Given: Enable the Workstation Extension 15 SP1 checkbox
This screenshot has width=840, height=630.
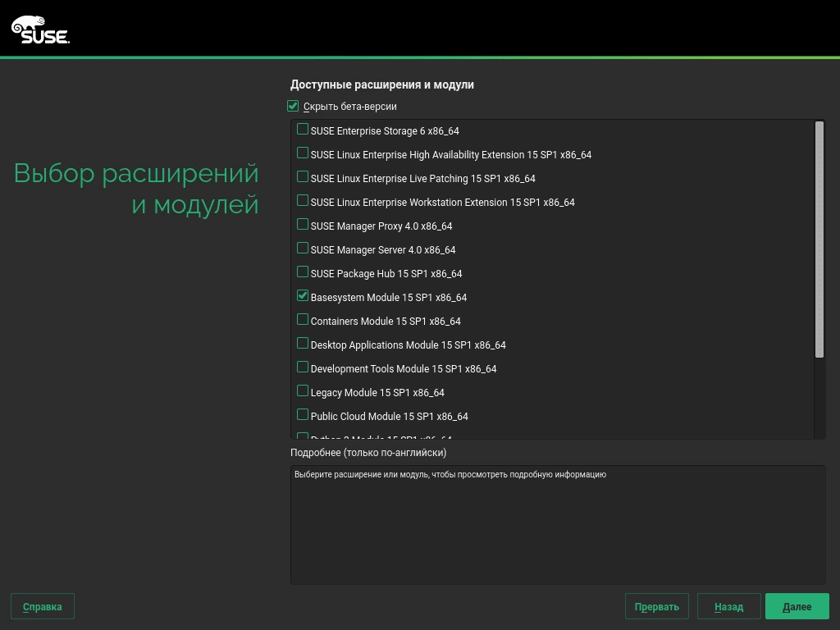Looking at the screenshot, I should click(x=303, y=200).
